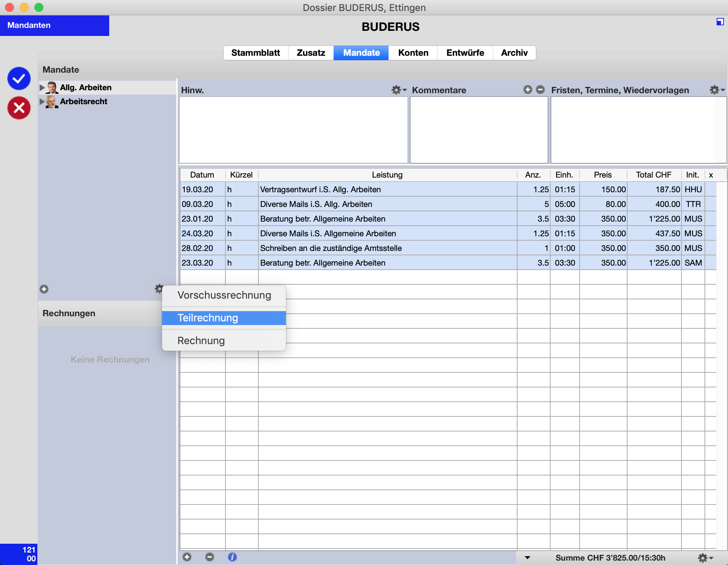Click the 187.50 Total CHF cell

[x=654, y=189]
